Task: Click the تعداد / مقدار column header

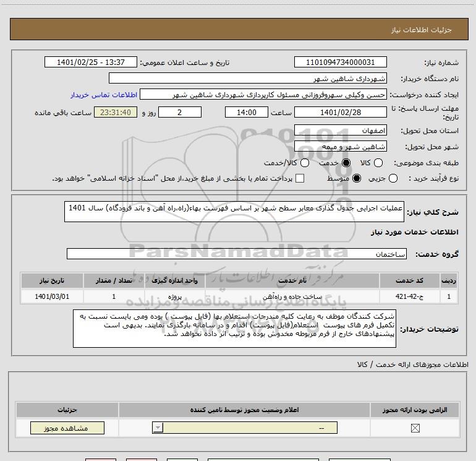Action: [x=114, y=280]
